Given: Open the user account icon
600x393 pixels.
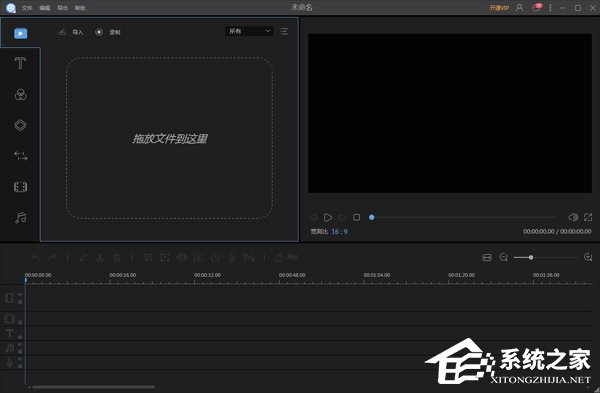Looking at the screenshot, I should coord(520,8).
